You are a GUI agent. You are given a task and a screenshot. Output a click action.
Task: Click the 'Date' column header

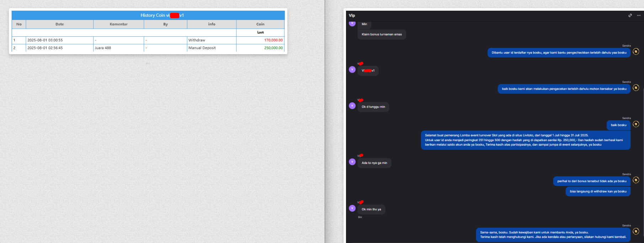tap(60, 24)
